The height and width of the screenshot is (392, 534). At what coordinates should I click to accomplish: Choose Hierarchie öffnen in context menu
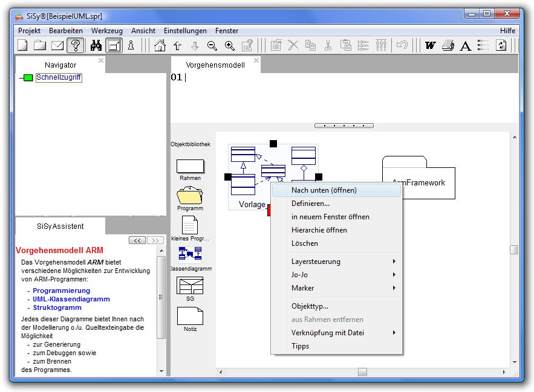click(336, 230)
